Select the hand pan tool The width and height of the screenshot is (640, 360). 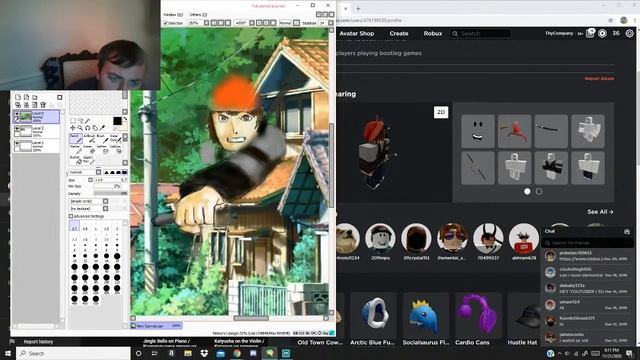(x=95, y=128)
